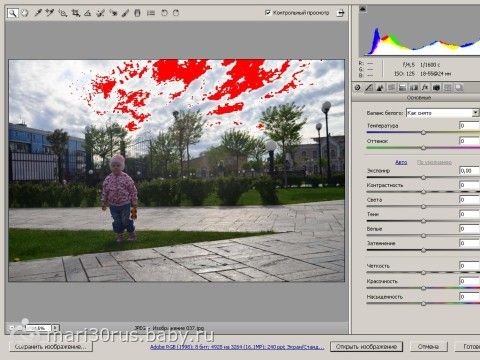Open Camera Raw preferences dialog icon

[151, 13]
